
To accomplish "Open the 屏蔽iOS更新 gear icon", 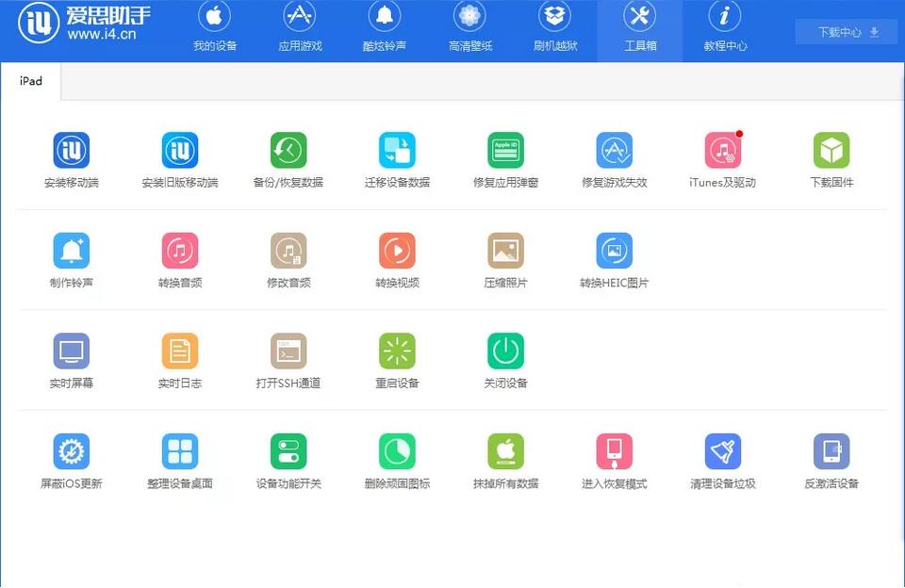I will [72, 452].
